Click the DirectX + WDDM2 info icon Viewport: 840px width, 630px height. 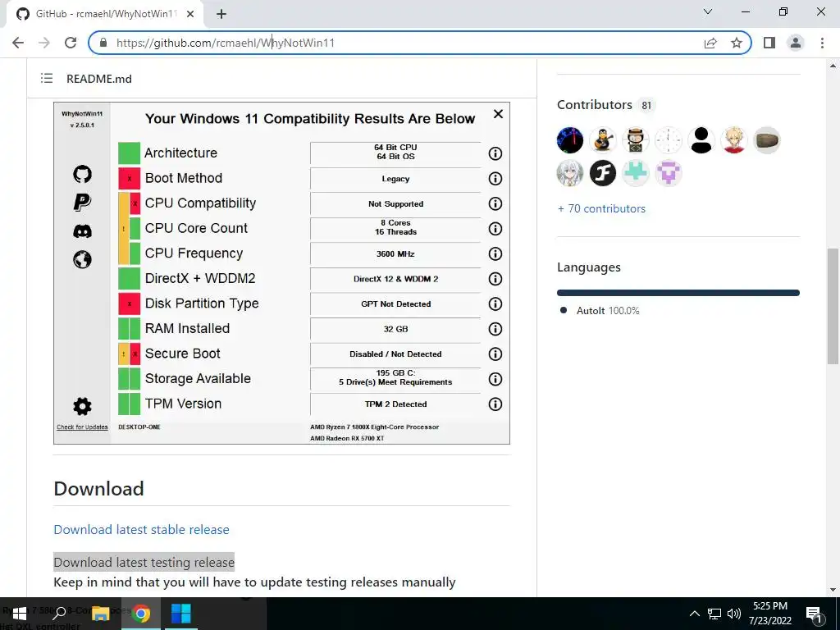[495, 279]
